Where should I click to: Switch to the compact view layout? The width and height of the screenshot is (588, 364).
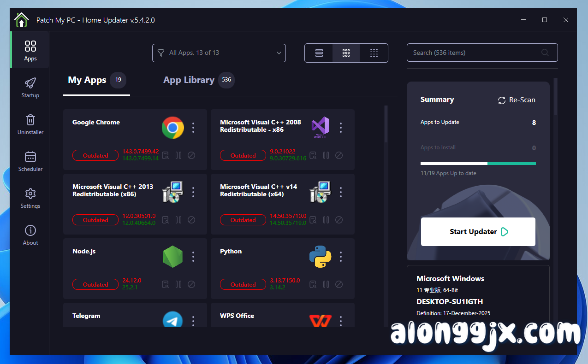374,53
